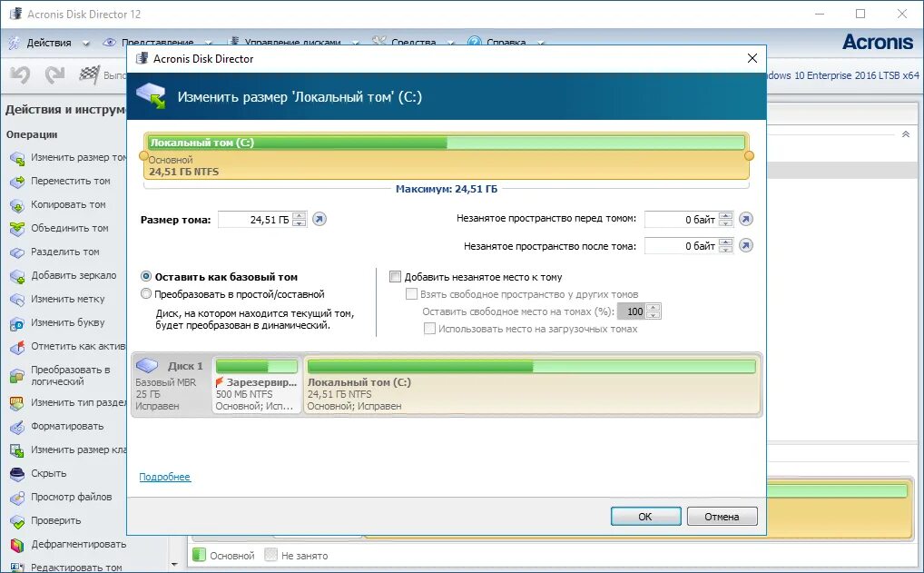Image resolution: width=924 pixels, height=573 pixels.
Task: Click the Mark as active flag icon
Action: (17, 347)
